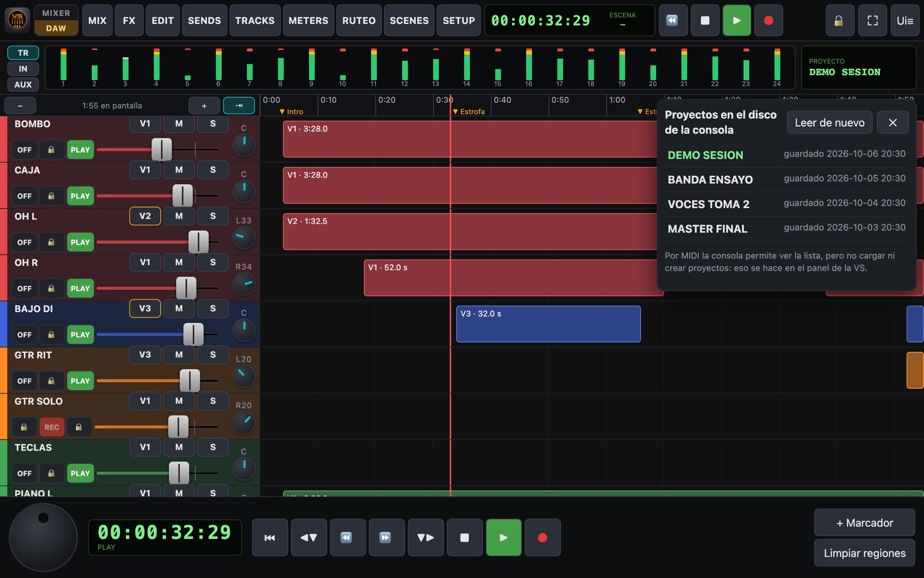Open the Ui menu icon

[905, 21]
